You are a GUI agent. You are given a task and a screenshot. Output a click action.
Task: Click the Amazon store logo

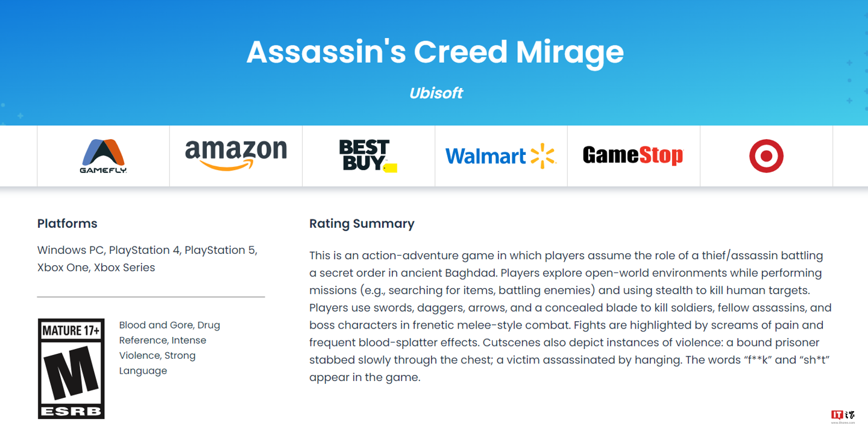click(236, 156)
